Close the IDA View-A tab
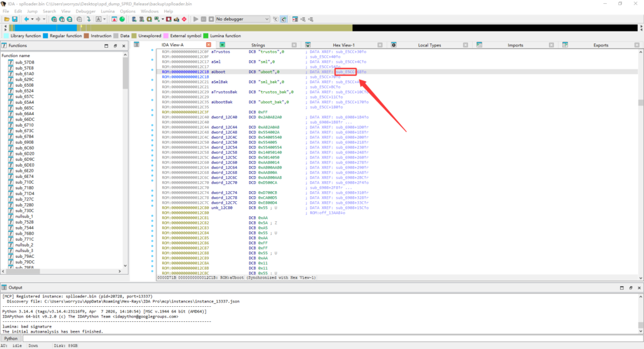The image size is (644, 349). pos(209,45)
